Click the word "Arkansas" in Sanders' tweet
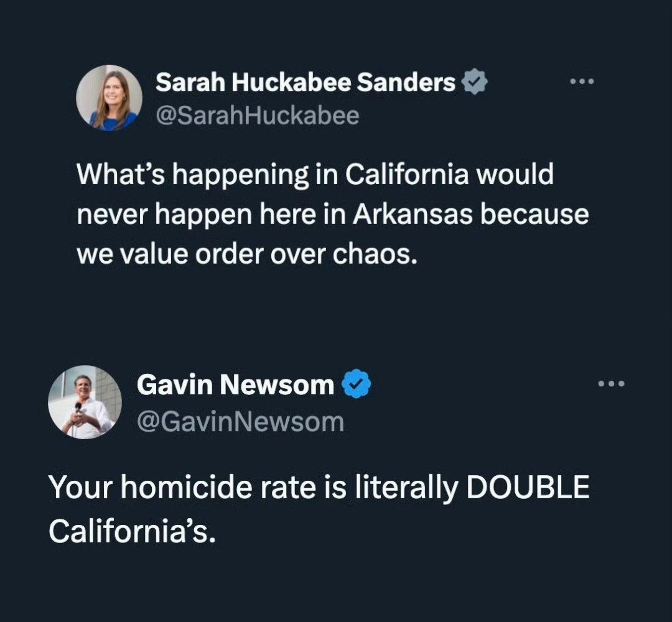Image resolution: width=672 pixels, height=622 pixels. tap(413, 214)
